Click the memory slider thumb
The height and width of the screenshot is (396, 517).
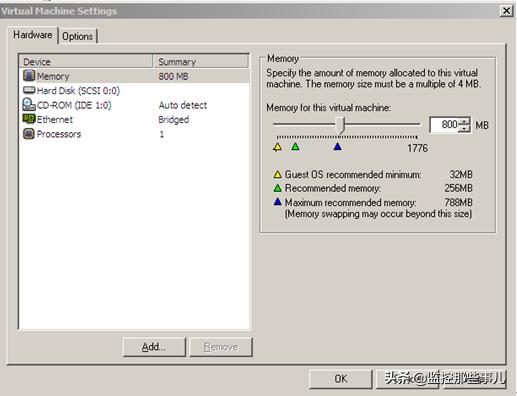tap(340, 125)
